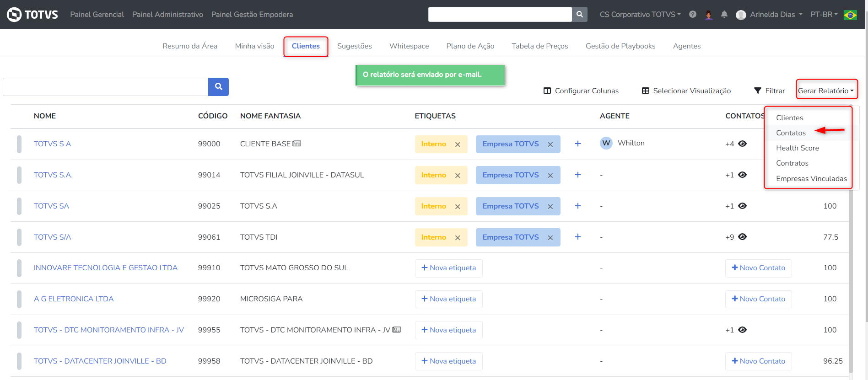Open the Selecionar Visualização selector

click(686, 91)
